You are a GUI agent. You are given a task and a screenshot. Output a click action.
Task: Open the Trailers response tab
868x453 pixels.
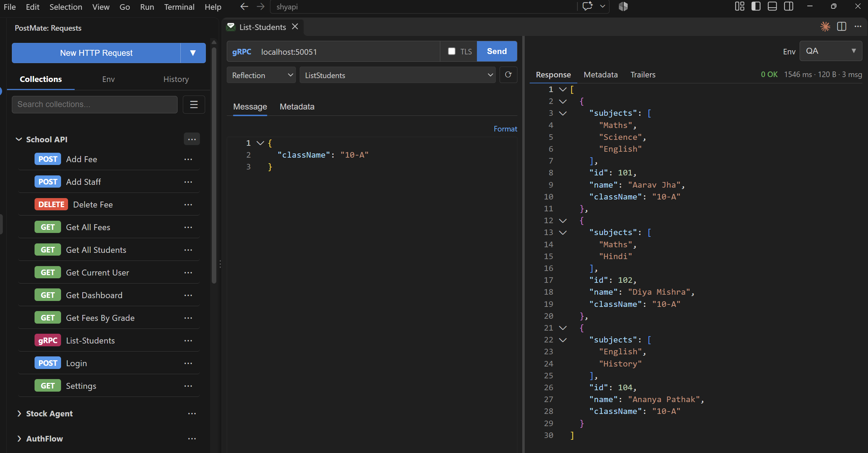click(x=643, y=75)
